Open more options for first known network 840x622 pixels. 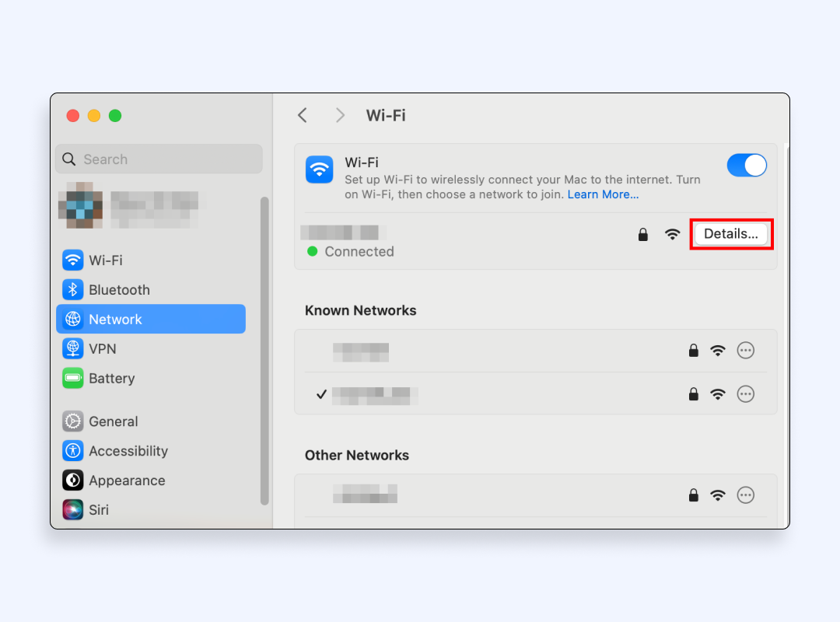coord(746,351)
